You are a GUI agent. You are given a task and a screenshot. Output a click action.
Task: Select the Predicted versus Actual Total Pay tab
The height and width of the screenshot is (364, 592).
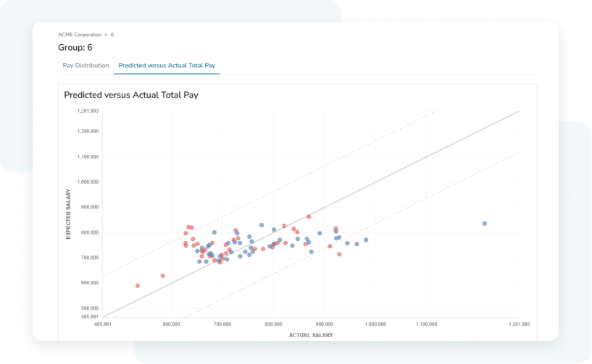coord(167,65)
